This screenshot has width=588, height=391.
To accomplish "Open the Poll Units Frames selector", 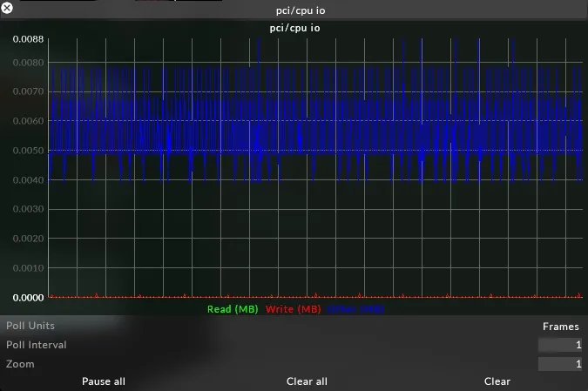I will pos(560,327).
